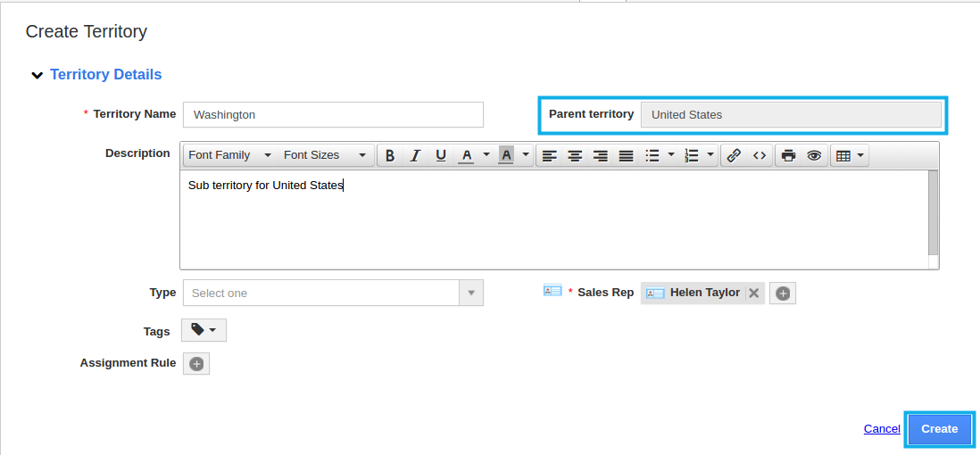980x455 pixels.
Task: Toggle bold formatting in the description toolbar
Action: 390,155
